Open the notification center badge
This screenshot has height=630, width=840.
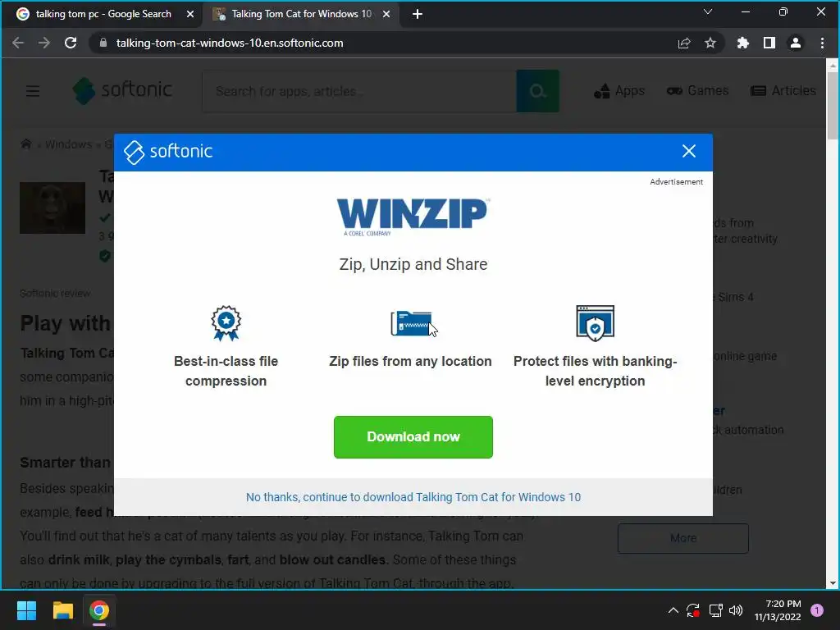pyautogui.click(x=817, y=610)
